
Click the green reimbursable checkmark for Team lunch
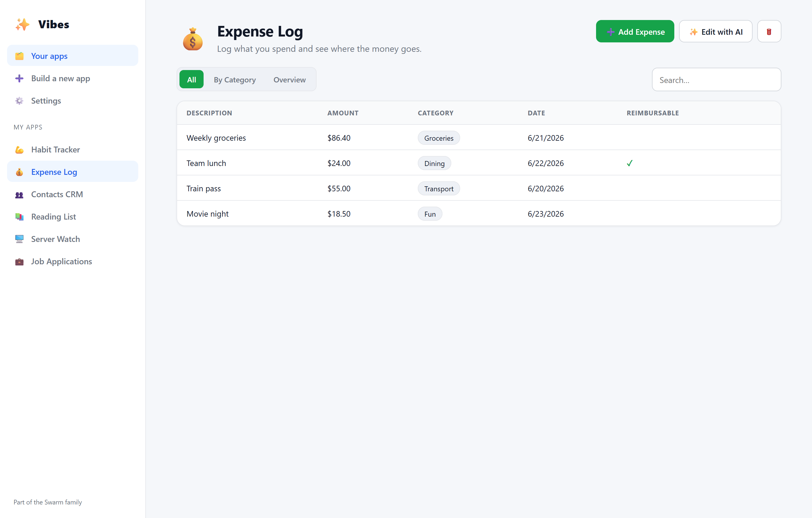click(630, 163)
